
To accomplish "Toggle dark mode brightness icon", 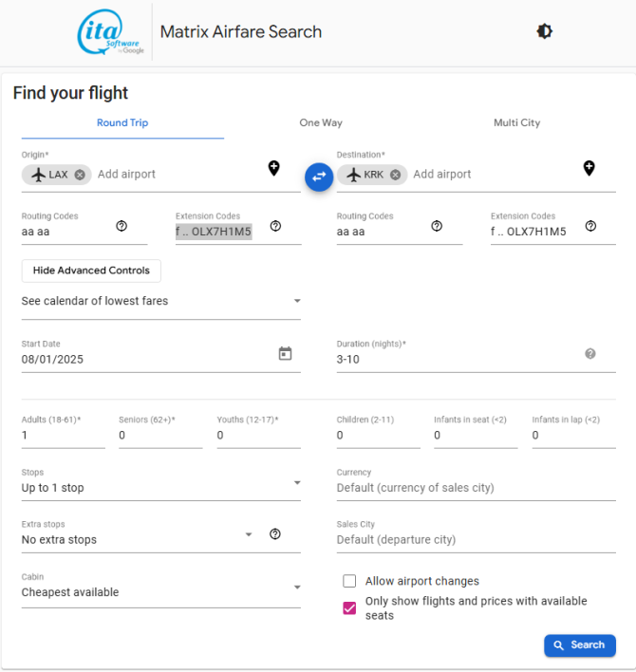I will [x=544, y=31].
